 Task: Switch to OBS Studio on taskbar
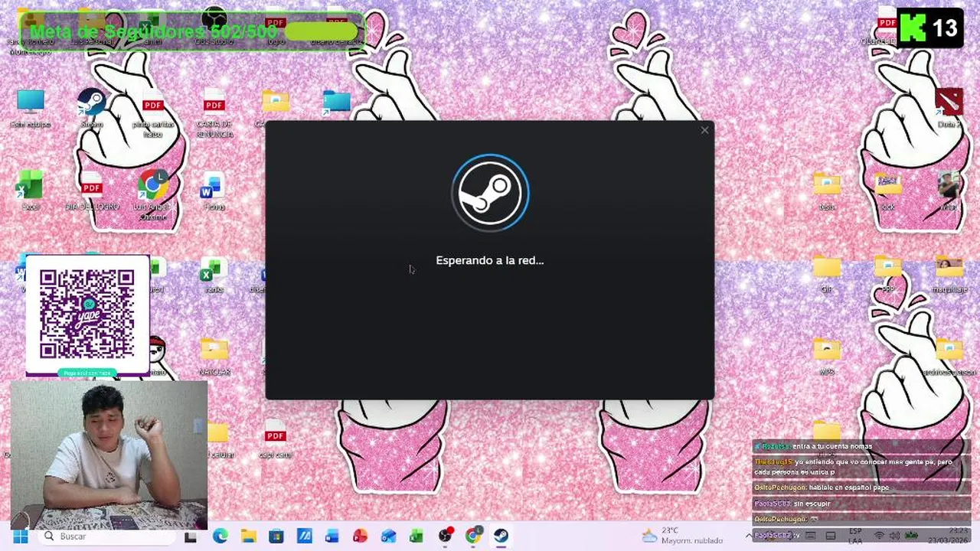(x=445, y=536)
